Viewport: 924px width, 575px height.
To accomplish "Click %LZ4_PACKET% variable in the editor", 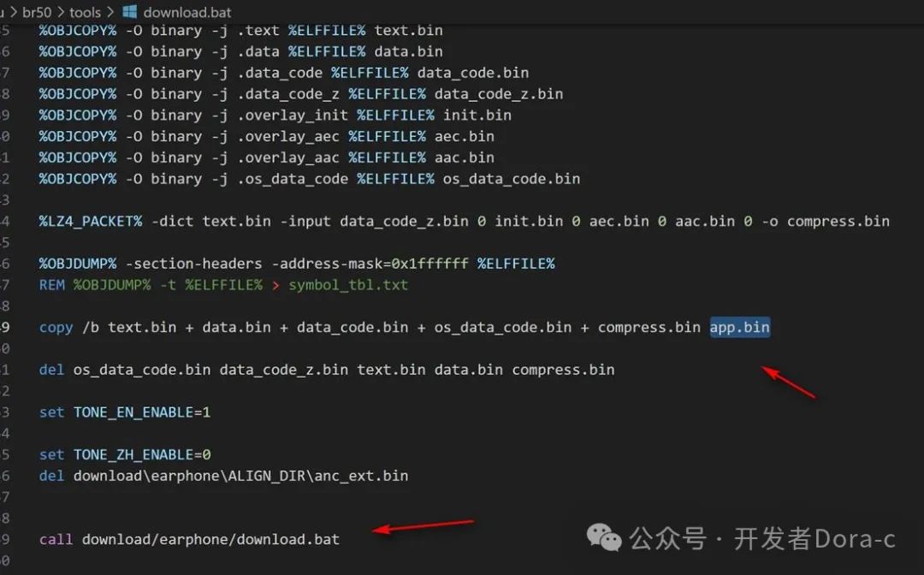I will 90,222.
